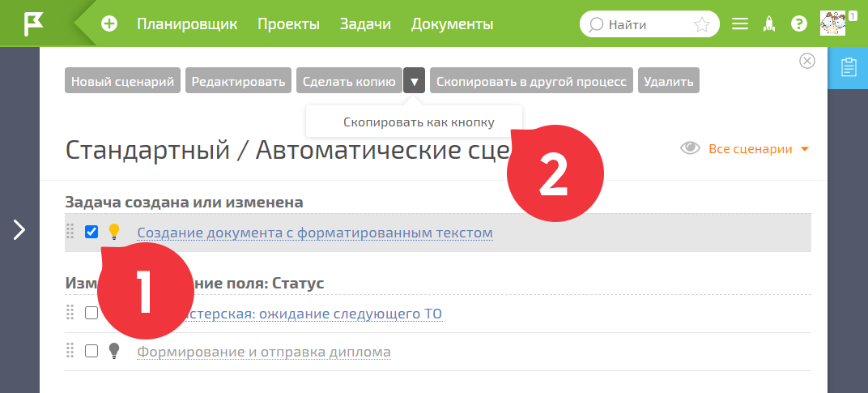Image resolution: width=868 pixels, height=393 pixels.
Task: Click the grey lightbulb beside diploma scenario
Action: (113, 351)
